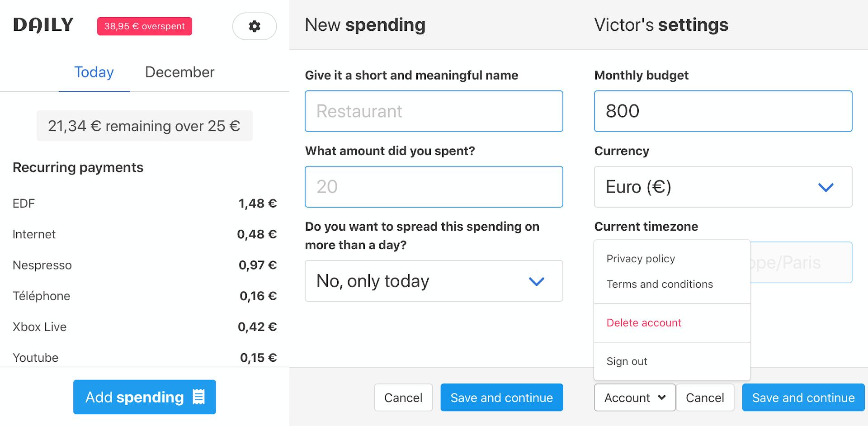Focus the spending name field
The image size is (868, 426).
point(434,111)
